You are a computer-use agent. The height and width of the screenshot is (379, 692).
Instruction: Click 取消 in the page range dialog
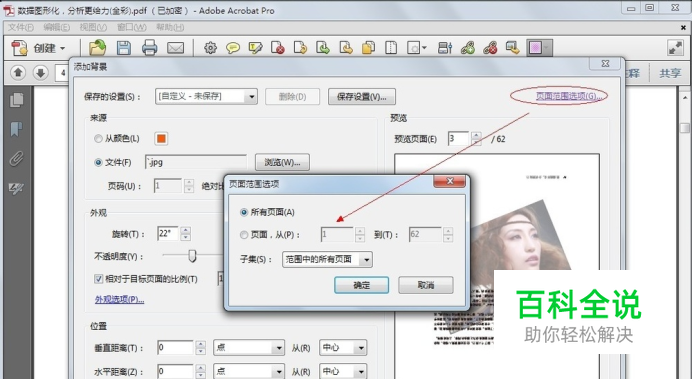[425, 285]
